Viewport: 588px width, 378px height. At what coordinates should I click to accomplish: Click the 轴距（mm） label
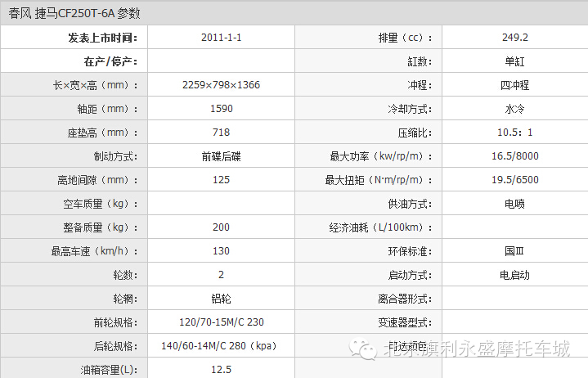pos(107,109)
